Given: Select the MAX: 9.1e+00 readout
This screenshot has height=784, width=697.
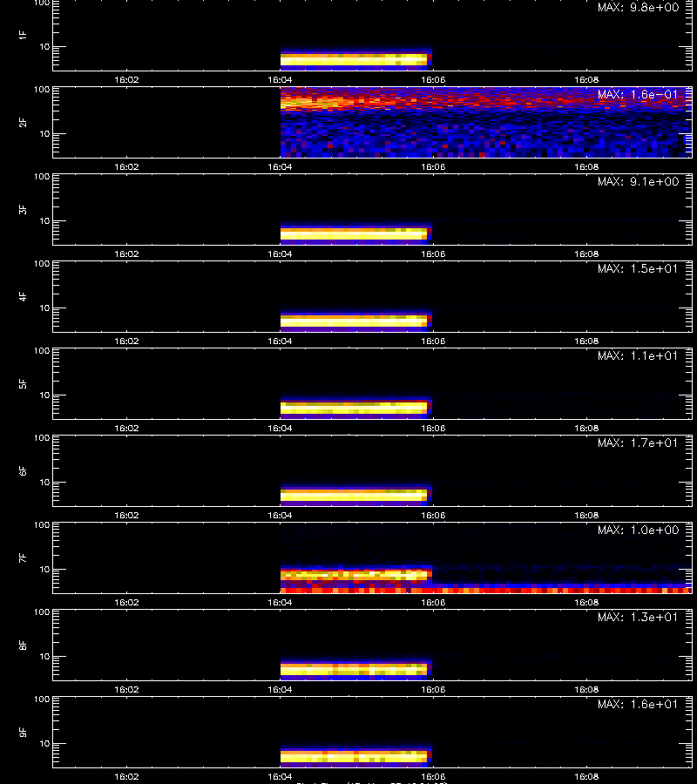Looking at the screenshot, I should 638,181.
